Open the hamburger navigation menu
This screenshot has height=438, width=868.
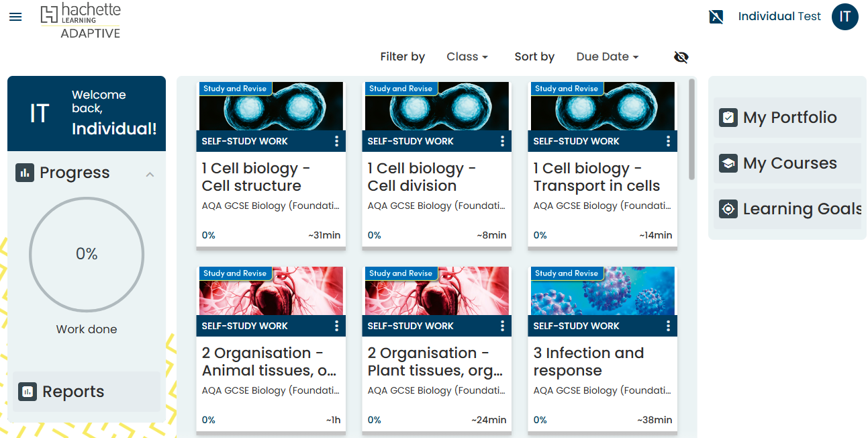(x=15, y=17)
